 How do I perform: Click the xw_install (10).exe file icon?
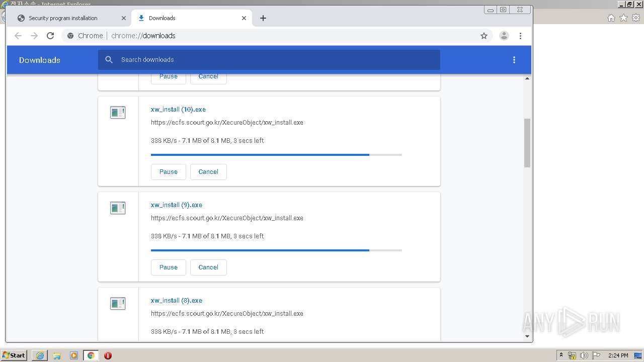pos(118,113)
